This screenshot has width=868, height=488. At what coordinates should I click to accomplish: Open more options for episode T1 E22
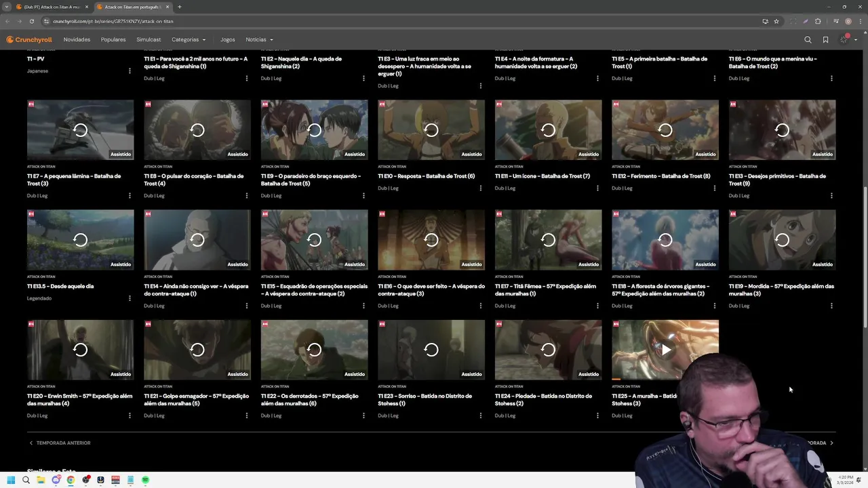coord(363,415)
